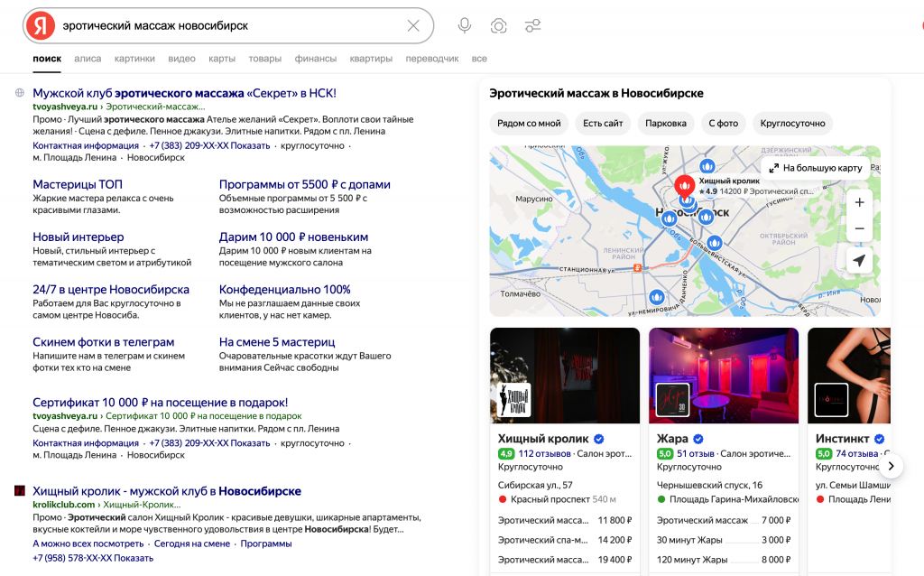Zoom in on the map
The height and width of the screenshot is (576, 924).
pos(859,202)
